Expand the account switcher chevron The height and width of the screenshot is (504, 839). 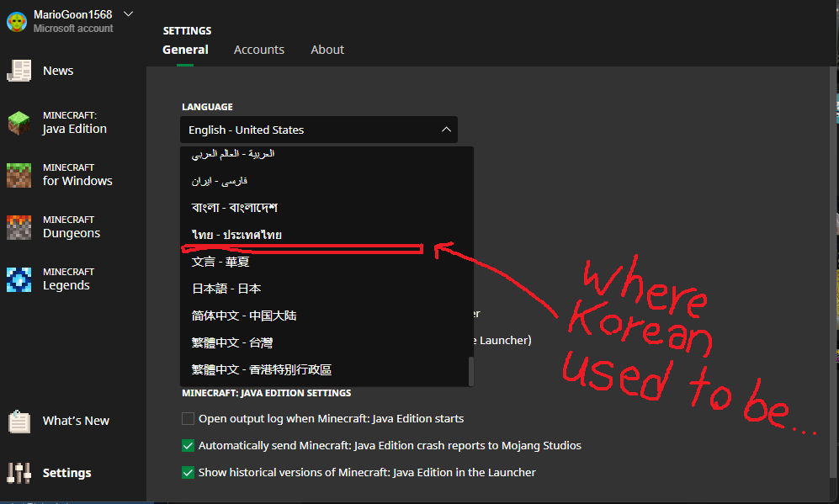(x=128, y=14)
